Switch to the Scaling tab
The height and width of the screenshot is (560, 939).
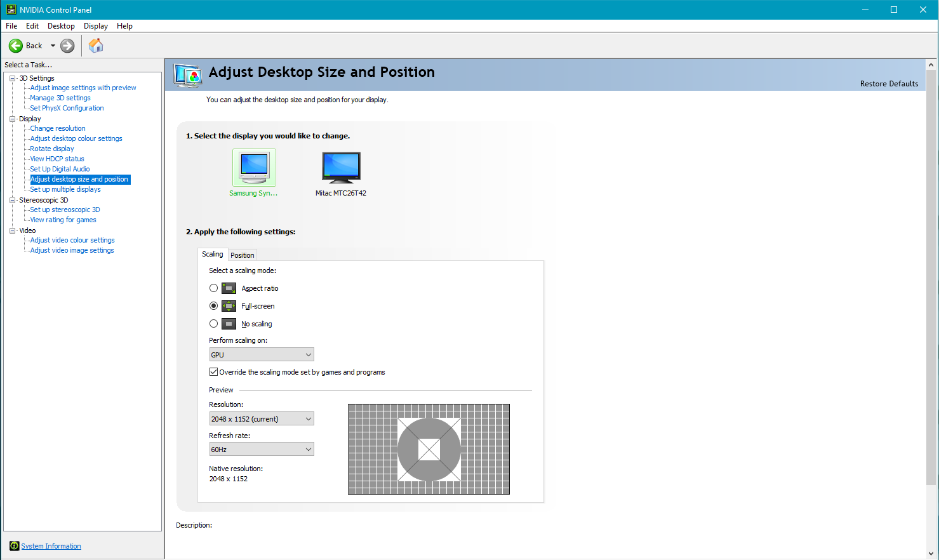point(213,254)
